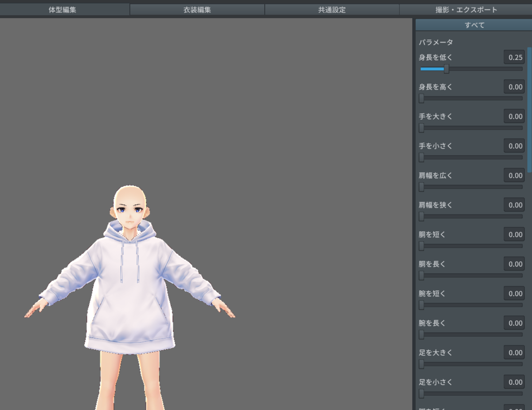The image size is (532, 410).
Task: Click the 腕を短く slider track
Action: coord(471,305)
